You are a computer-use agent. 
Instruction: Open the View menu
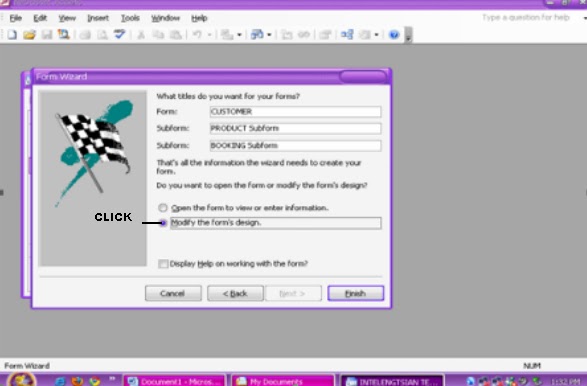pos(67,18)
